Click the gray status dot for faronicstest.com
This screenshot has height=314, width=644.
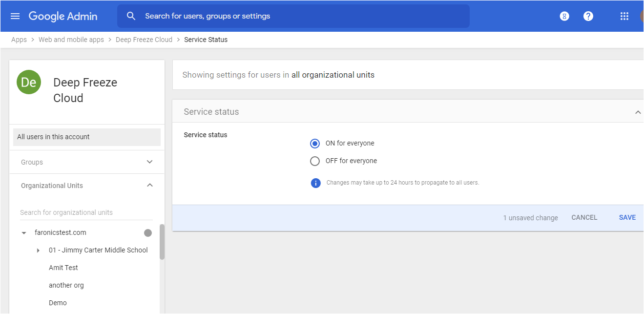(x=148, y=233)
